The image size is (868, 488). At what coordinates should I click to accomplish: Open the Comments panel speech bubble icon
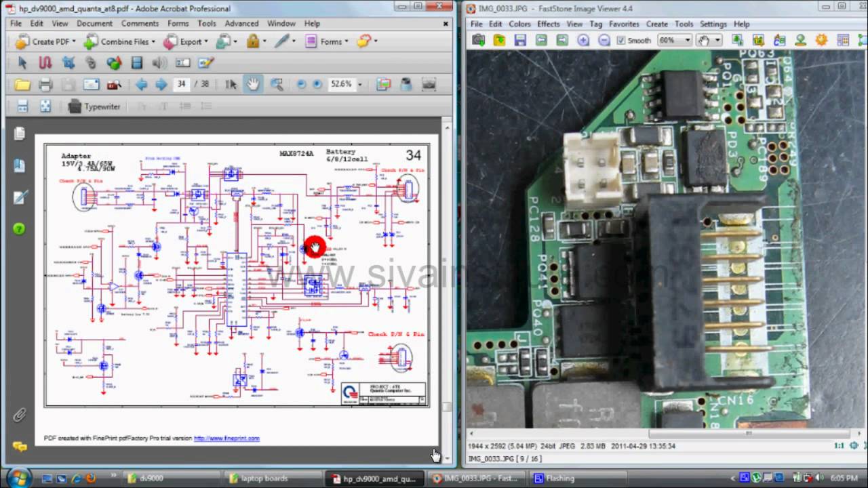(x=20, y=447)
